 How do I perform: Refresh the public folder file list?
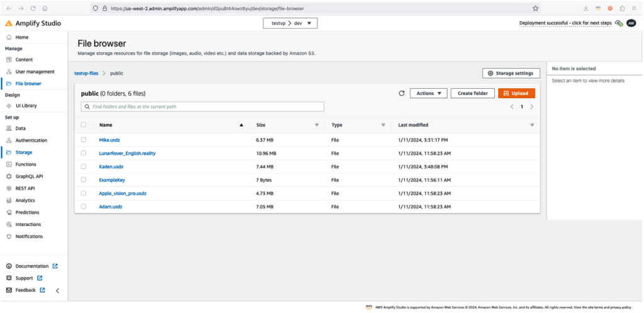[402, 93]
